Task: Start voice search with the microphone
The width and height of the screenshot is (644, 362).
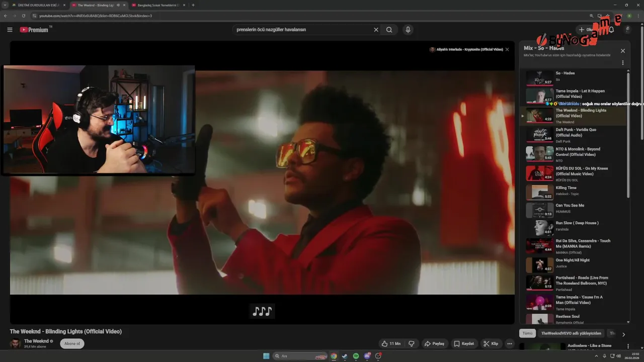Action: coord(408,30)
